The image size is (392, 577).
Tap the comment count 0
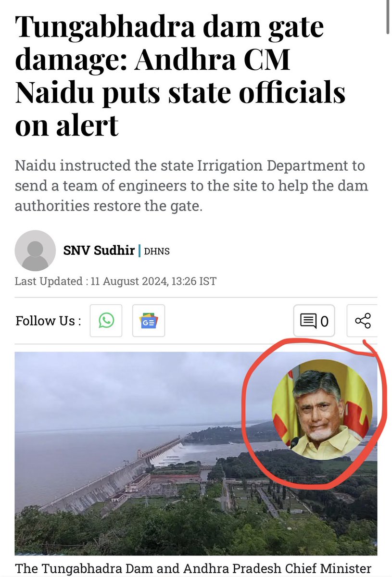point(324,321)
